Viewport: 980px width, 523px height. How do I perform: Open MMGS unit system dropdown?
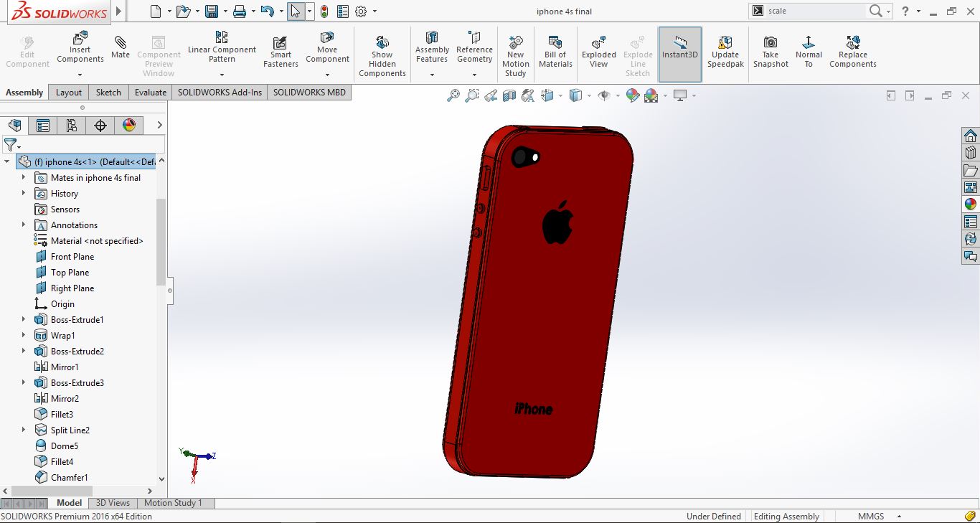point(899,517)
